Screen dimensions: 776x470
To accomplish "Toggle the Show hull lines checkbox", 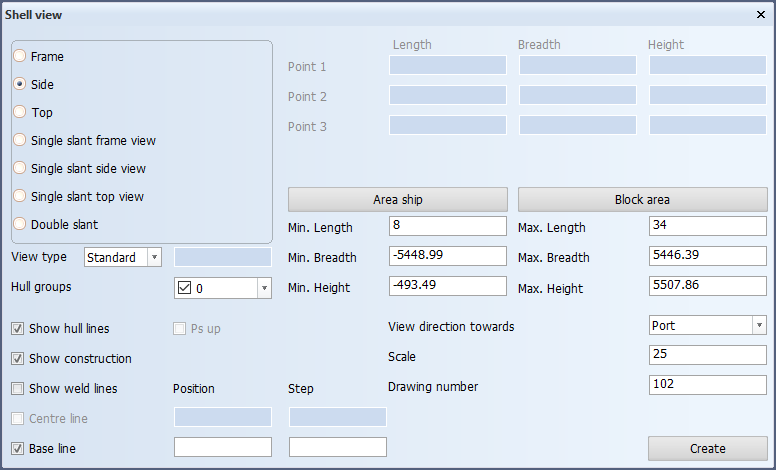I will click(x=18, y=329).
